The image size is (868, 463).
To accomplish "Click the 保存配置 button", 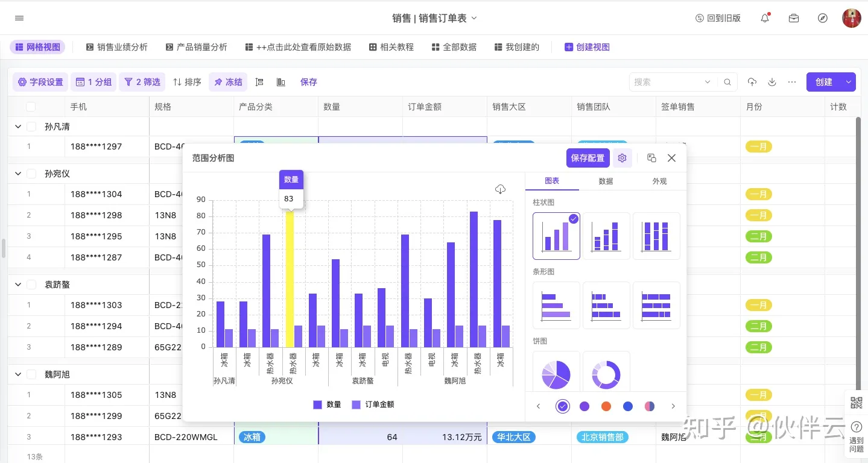I will tap(588, 158).
